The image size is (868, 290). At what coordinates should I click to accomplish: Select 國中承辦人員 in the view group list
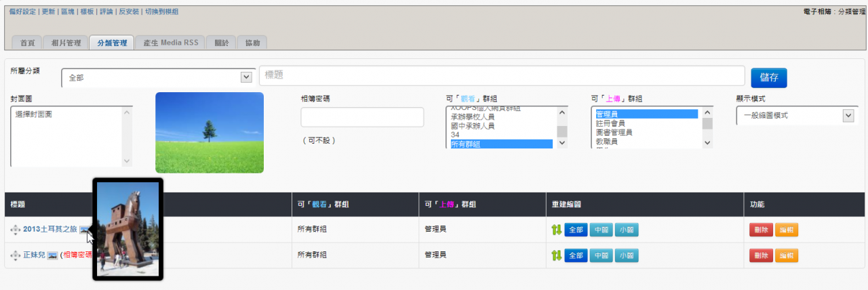coord(473,126)
